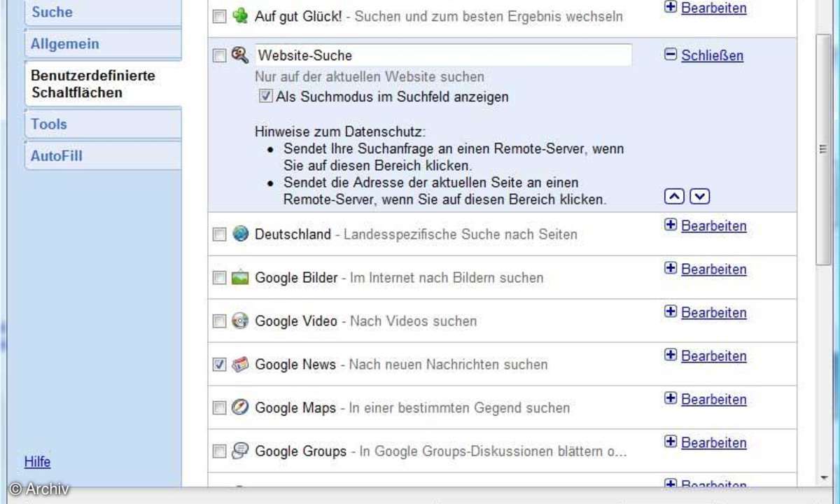
Task: Click the Google Maps compass icon
Action: click(x=240, y=407)
